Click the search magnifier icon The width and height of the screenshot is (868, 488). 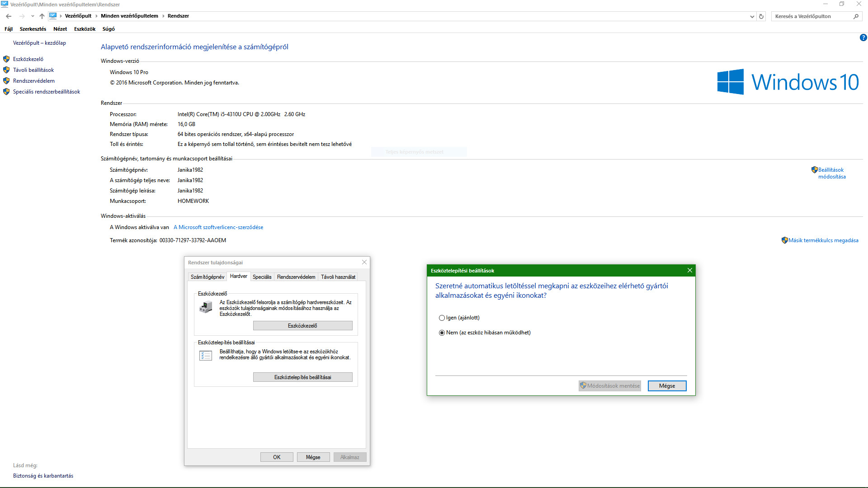[x=856, y=16]
